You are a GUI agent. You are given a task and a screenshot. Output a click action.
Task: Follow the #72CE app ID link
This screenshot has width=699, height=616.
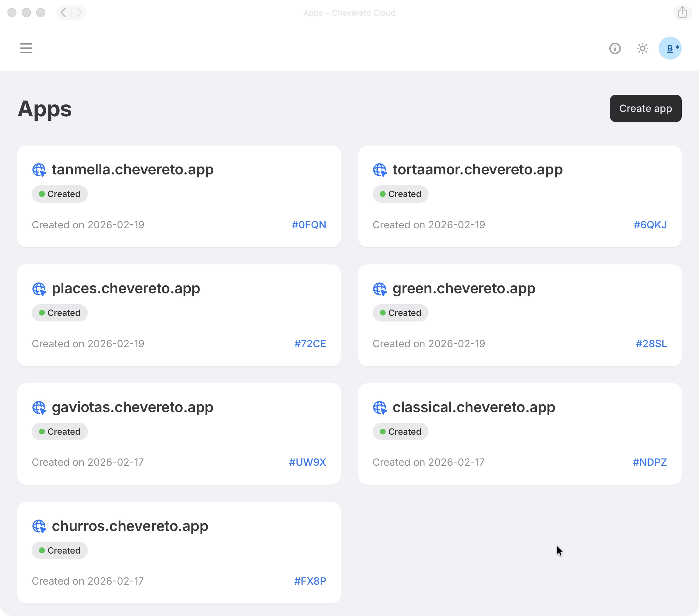[x=310, y=343]
